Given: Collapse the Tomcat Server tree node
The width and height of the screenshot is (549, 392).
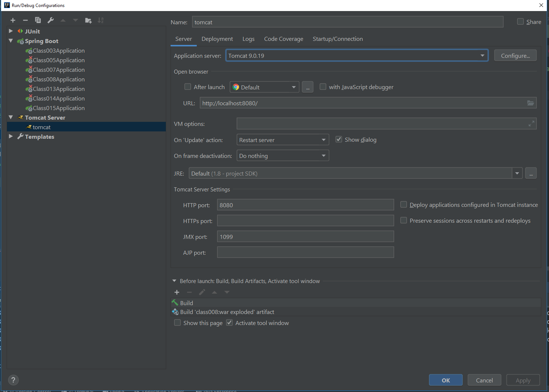Looking at the screenshot, I should [x=11, y=117].
